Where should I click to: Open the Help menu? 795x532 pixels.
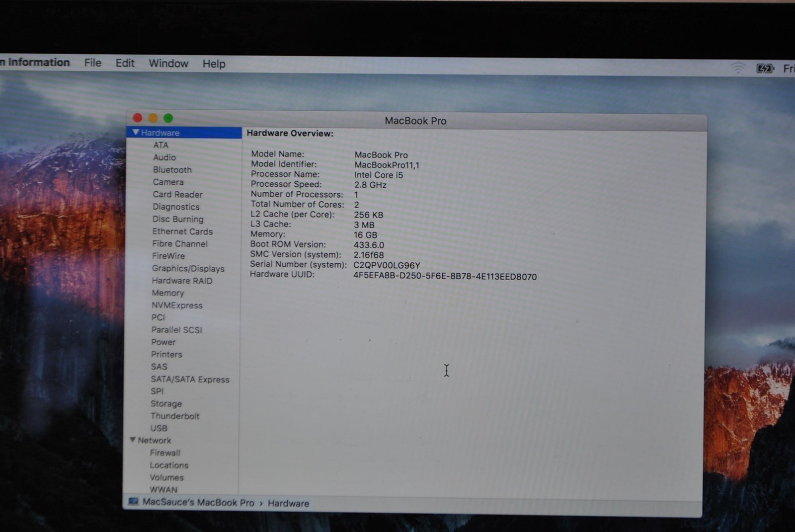(214, 64)
